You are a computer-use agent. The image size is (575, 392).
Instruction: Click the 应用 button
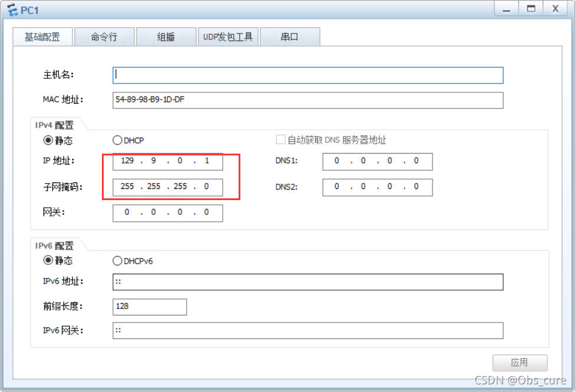click(x=520, y=363)
